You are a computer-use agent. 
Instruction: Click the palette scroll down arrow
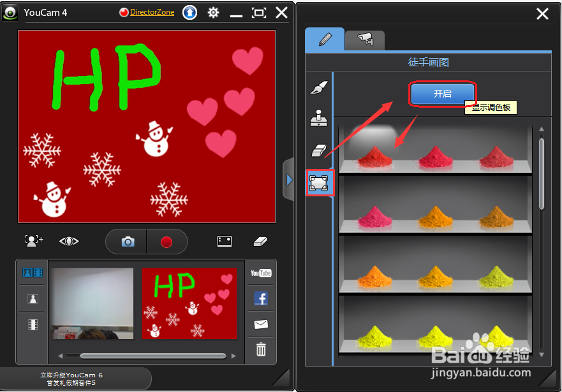pos(542,354)
